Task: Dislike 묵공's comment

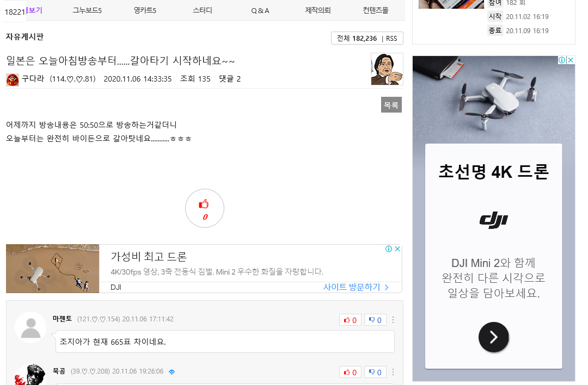Action: click(375, 372)
